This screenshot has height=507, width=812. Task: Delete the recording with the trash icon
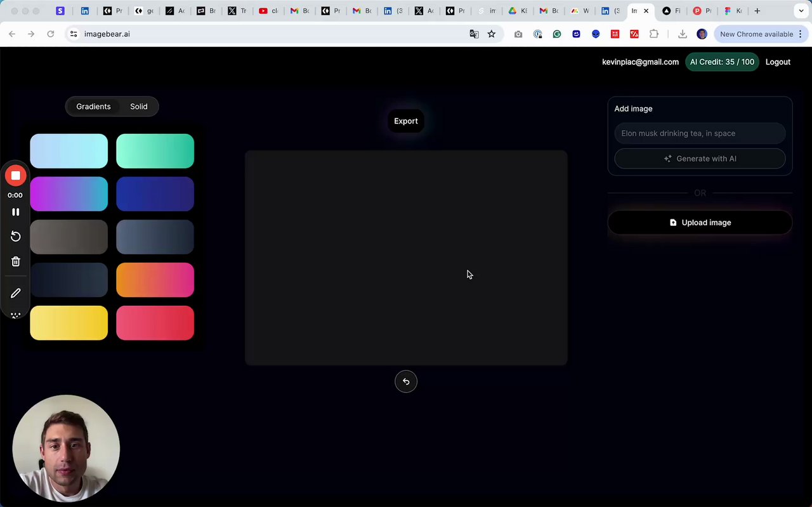click(x=15, y=261)
